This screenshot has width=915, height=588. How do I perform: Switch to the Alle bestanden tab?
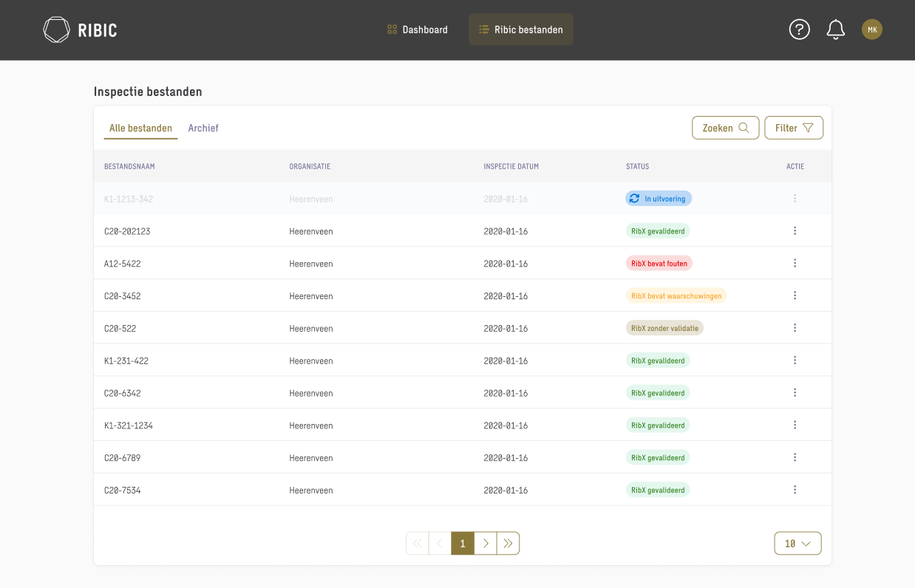(x=140, y=129)
